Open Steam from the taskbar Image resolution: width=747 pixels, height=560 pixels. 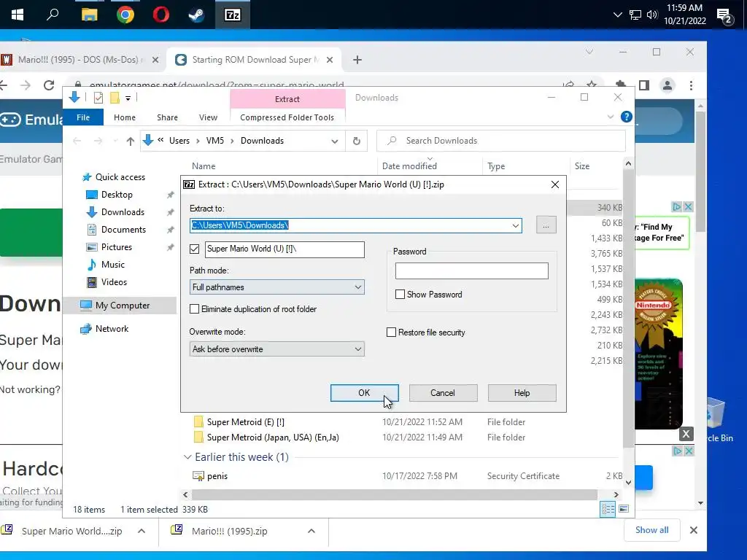(x=196, y=15)
